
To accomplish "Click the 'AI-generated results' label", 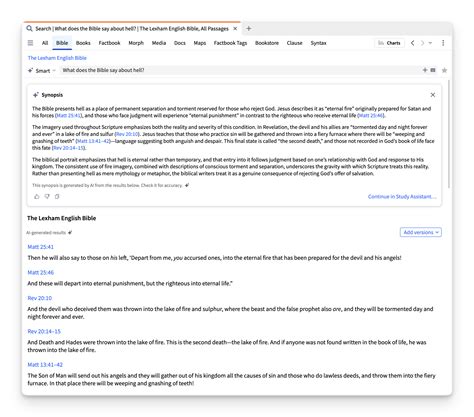I will [x=46, y=232].
